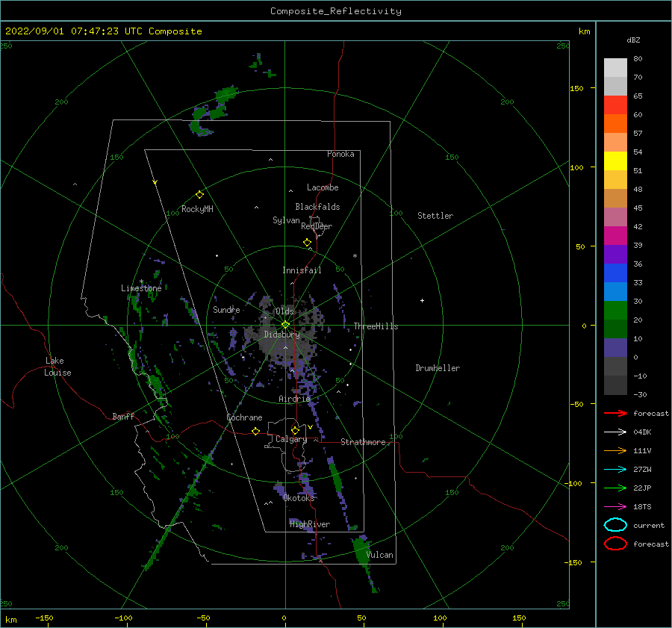Pick the green 22JP arrow legend entry

point(615,488)
